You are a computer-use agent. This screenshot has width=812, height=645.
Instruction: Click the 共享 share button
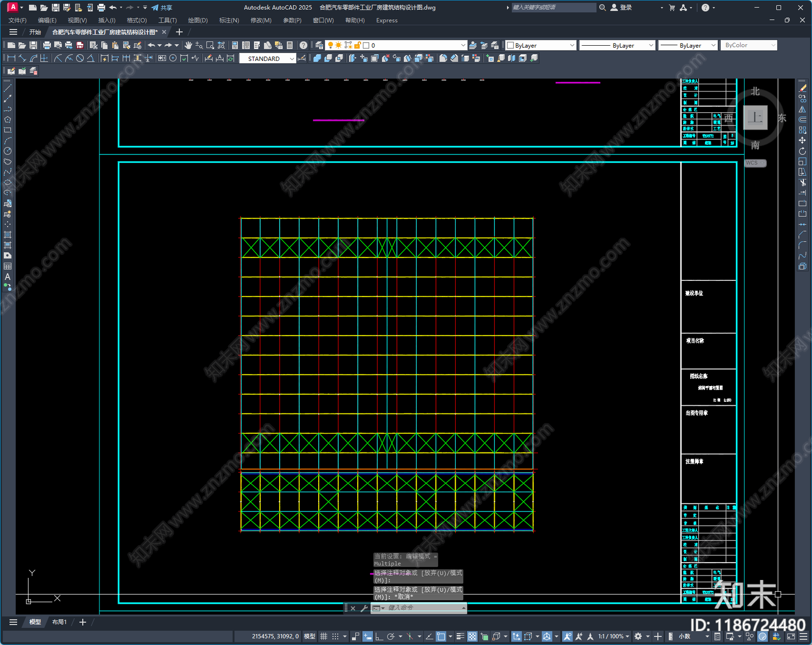tap(162, 8)
